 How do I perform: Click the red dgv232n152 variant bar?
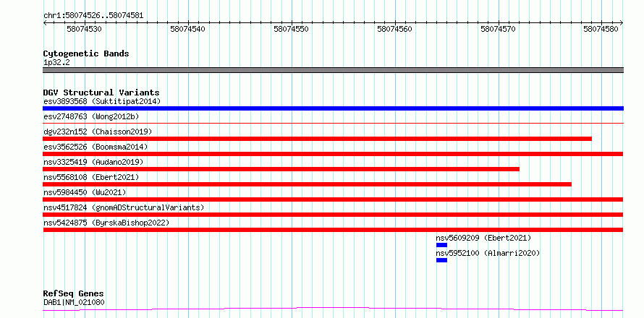[x=318, y=139]
